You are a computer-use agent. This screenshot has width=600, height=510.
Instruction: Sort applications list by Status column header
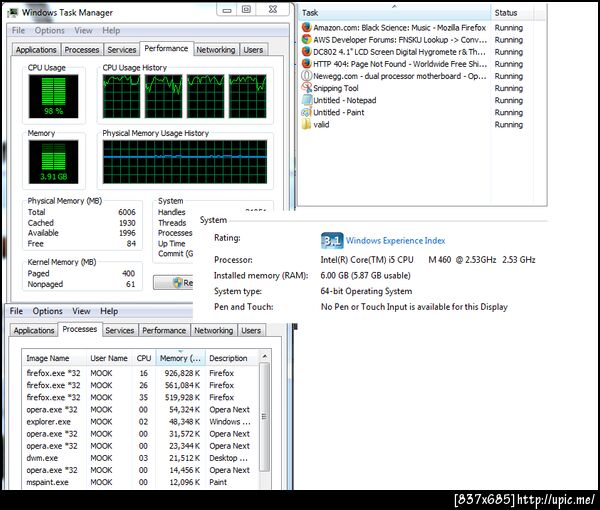(x=512, y=13)
